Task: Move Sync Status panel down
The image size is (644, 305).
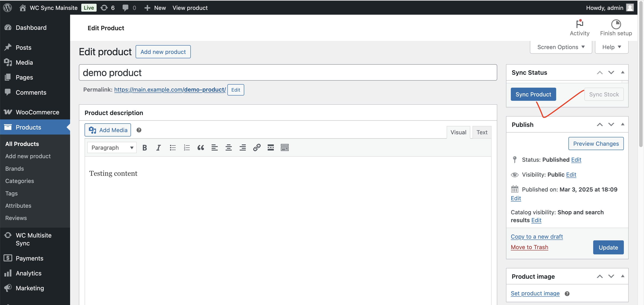Action: click(611, 73)
